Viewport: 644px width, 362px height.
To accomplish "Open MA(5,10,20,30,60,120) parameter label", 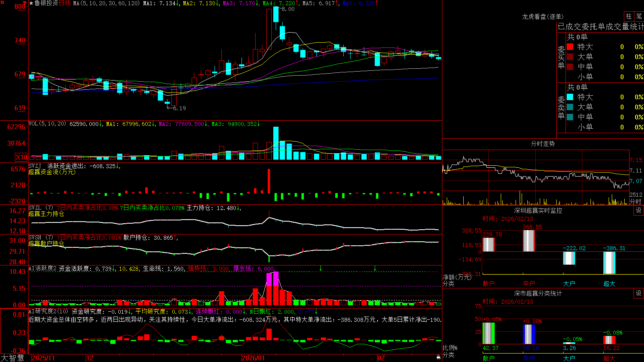I will click(107, 3).
